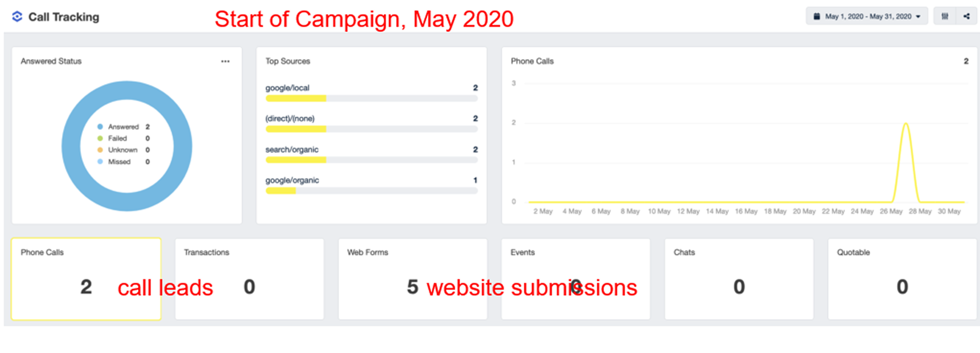Click google/local source entry

(287, 88)
